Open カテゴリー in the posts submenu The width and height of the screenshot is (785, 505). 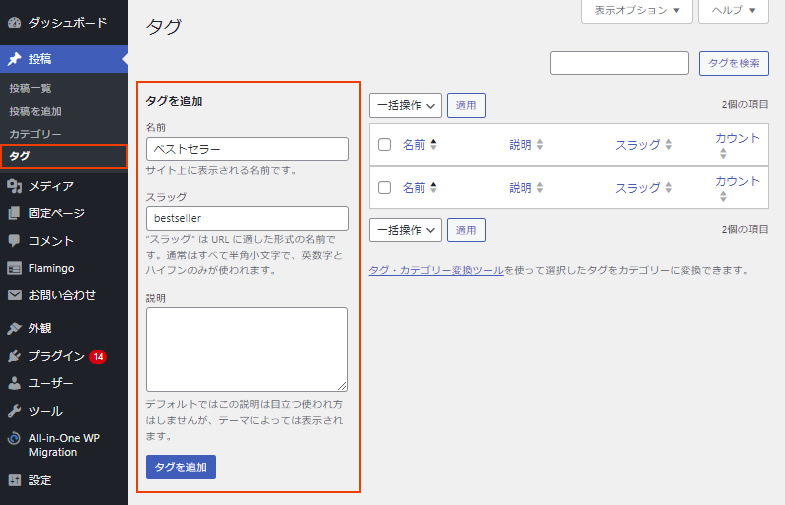coord(35,134)
